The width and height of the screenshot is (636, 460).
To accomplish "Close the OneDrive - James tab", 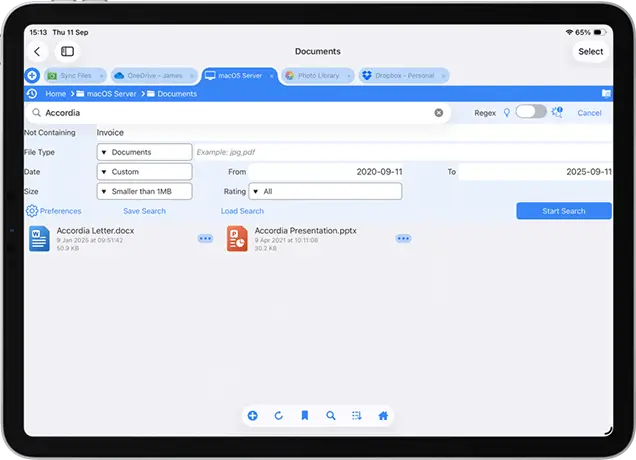I will point(192,76).
